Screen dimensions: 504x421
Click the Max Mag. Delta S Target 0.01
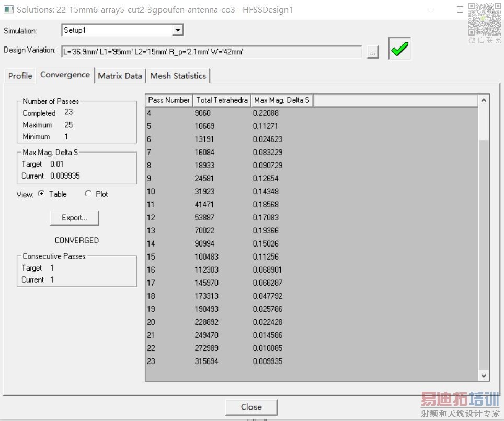pyautogui.click(x=56, y=164)
